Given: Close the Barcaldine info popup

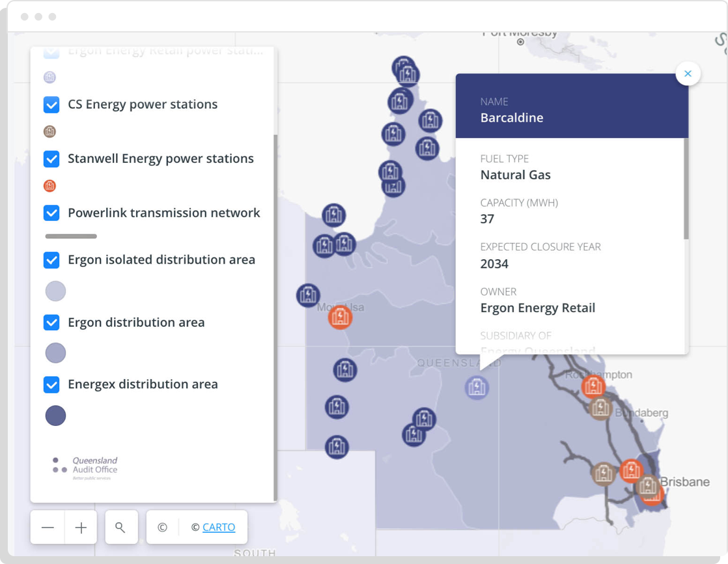Looking at the screenshot, I should point(688,74).
